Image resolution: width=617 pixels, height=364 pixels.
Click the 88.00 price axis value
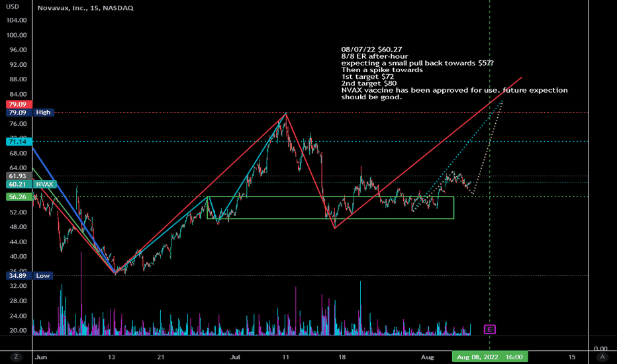[x=18, y=79]
